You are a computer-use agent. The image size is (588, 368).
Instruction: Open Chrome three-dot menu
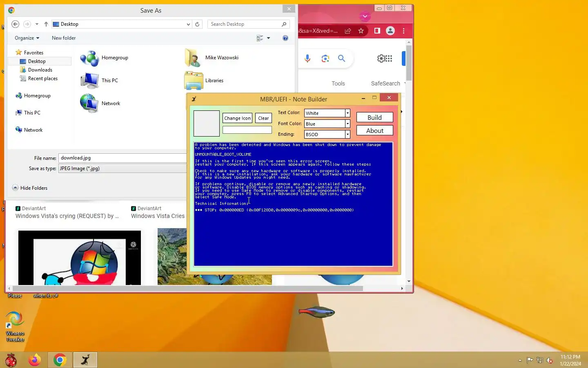[x=404, y=31]
